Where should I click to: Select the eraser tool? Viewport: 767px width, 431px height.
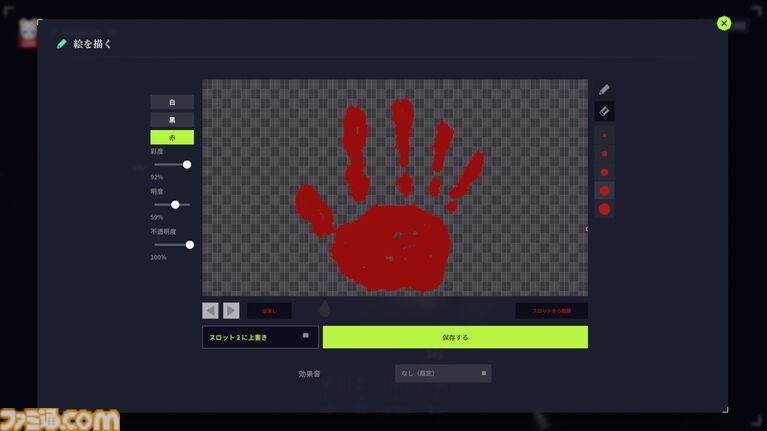[x=604, y=112]
